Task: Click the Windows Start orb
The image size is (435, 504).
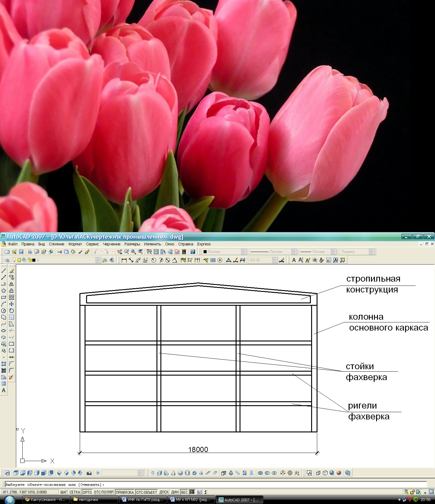Action: [10, 500]
